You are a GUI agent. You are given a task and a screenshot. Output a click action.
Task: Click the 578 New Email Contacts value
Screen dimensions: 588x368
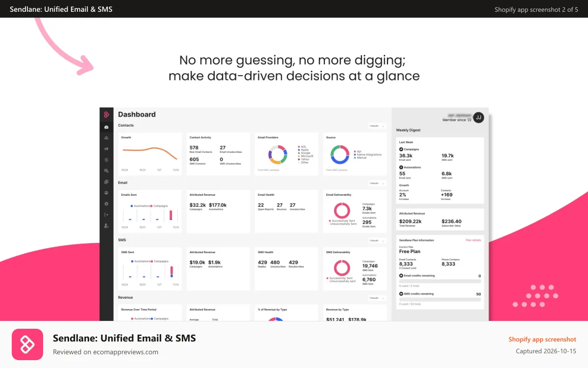(194, 148)
